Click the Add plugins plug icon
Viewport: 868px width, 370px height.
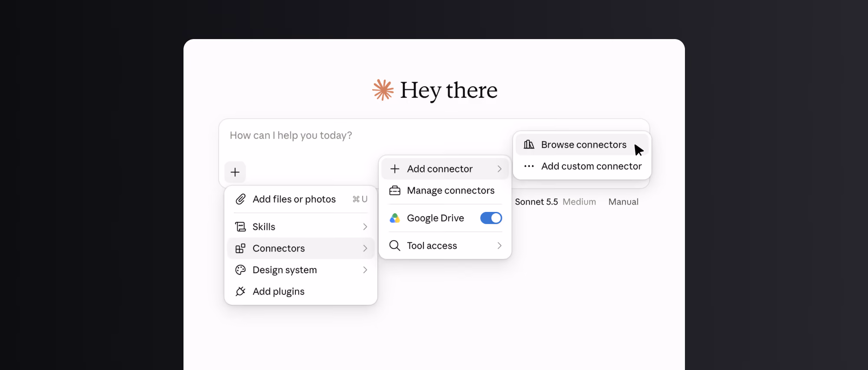pyautogui.click(x=240, y=291)
